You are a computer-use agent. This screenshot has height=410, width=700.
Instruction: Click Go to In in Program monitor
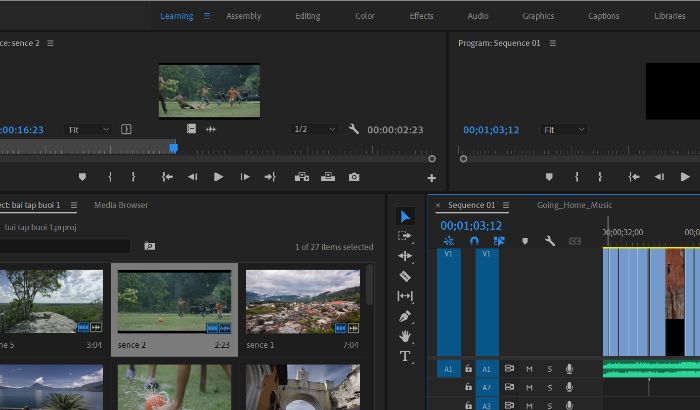pos(634,177)
